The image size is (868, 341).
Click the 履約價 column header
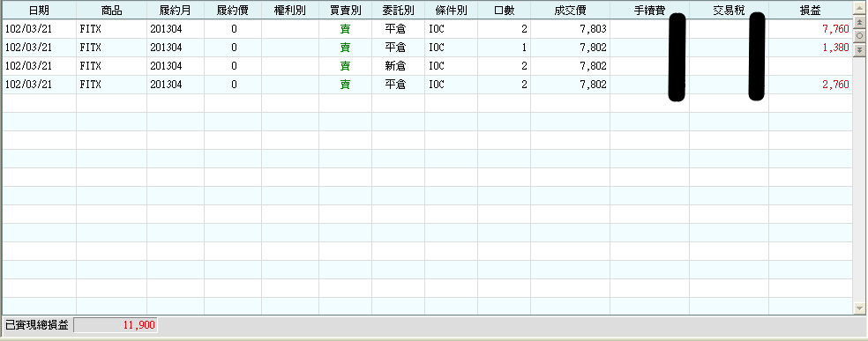(233, 11)
